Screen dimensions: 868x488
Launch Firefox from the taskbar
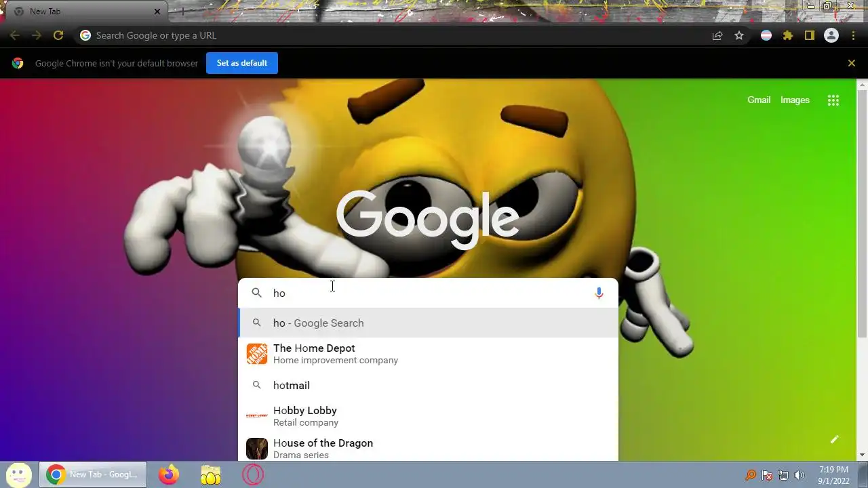[x=169, y=474]
